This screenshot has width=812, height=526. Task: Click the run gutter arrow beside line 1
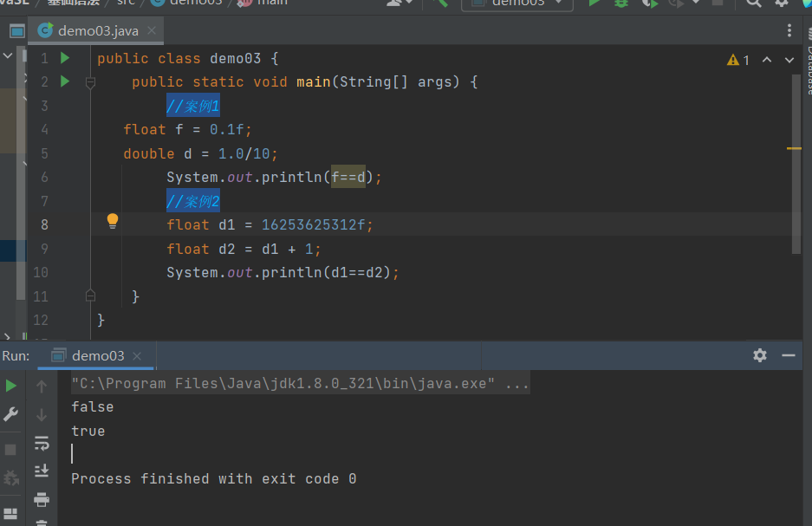click(65, 58)
